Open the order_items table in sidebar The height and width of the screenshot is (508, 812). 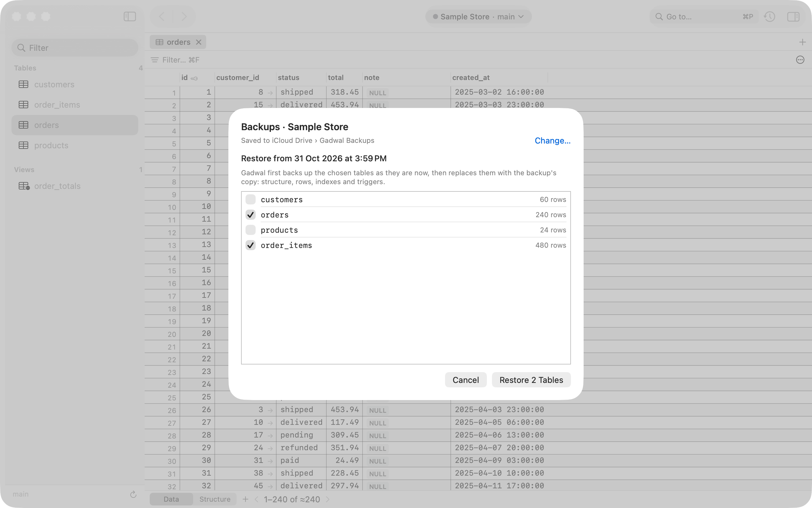[x=75, y=104]
